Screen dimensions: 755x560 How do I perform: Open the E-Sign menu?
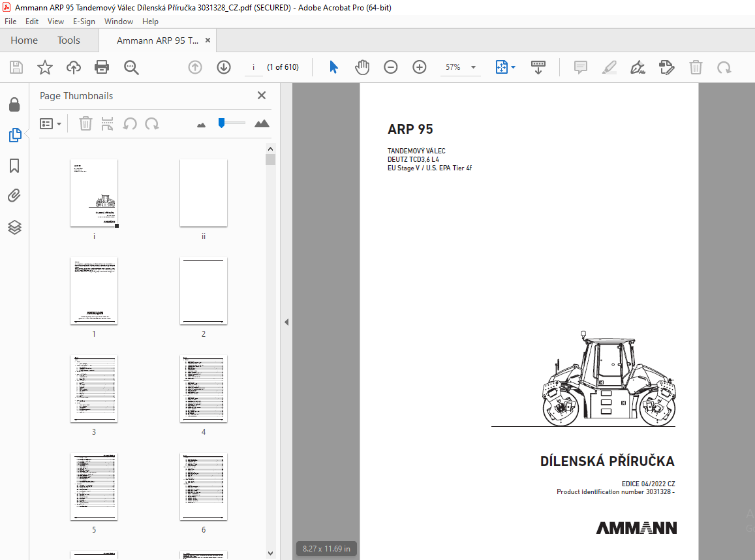pos(84,21)
